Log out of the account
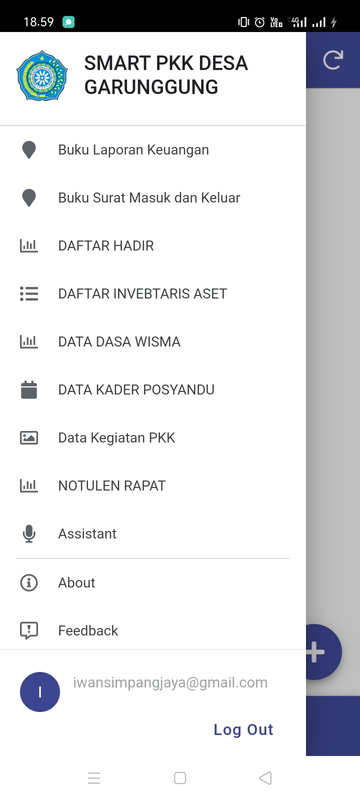This screenshot has height=800, width=360. click(x=243, y=730)
